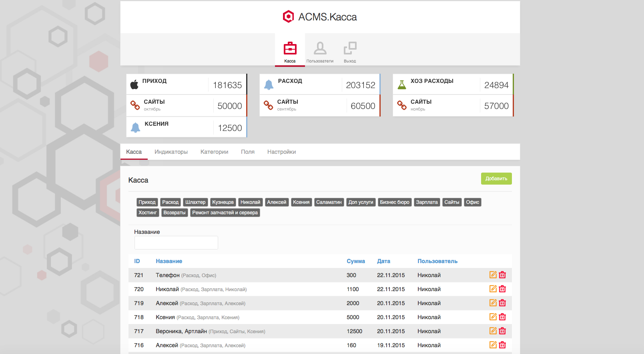
Task: Filter by the Расход tag
Action: click(170, 202)
